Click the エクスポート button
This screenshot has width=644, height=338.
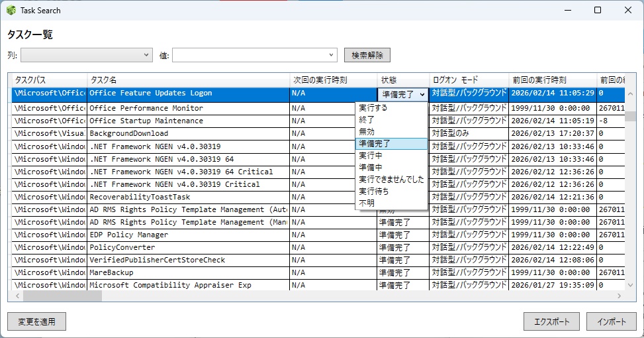click(551, 321)
